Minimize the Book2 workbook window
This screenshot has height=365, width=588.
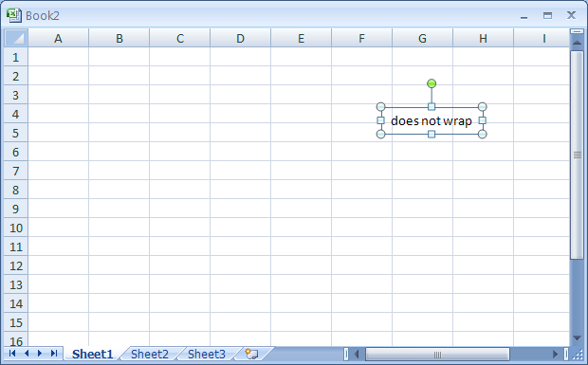[524, 16]
